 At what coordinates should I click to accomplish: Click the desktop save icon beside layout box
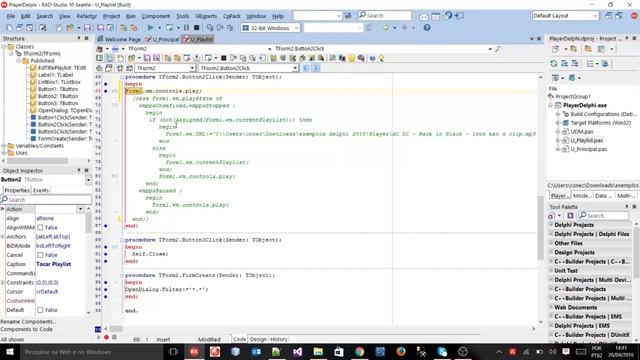pos(609,16)
